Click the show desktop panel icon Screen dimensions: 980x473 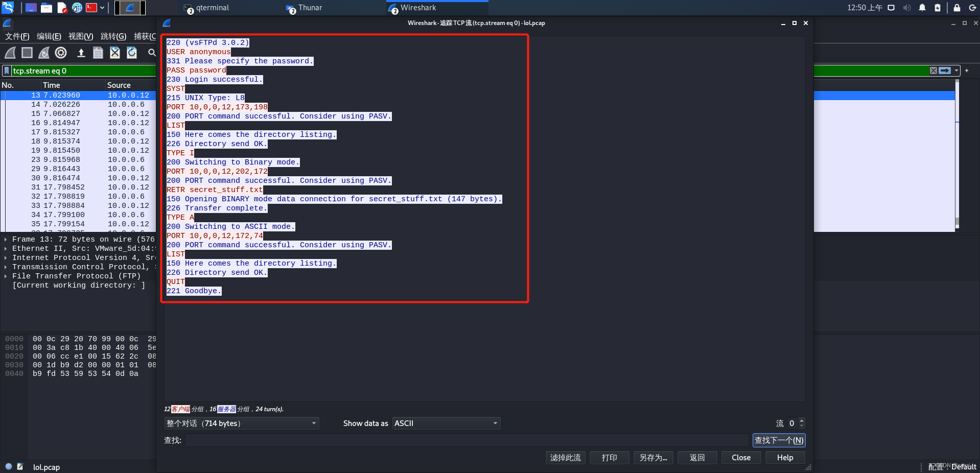pos(31,8)
